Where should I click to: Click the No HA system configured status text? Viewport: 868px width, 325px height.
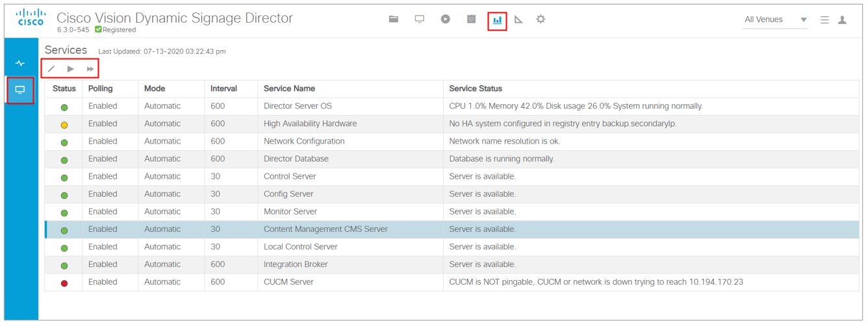(563, 123)
